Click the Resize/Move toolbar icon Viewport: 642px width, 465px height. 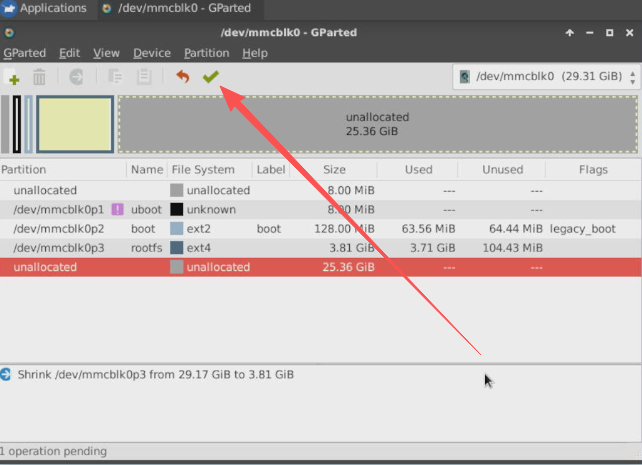click(x=76, y=77)
